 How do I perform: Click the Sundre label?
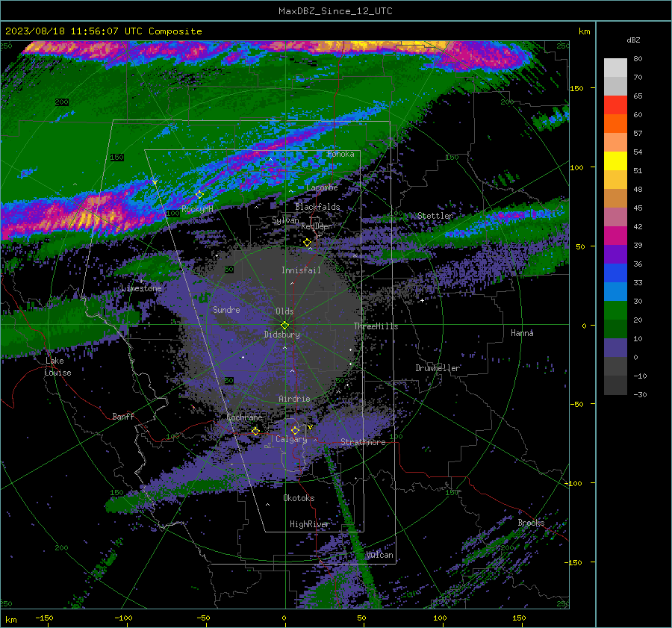coord(226,310)
